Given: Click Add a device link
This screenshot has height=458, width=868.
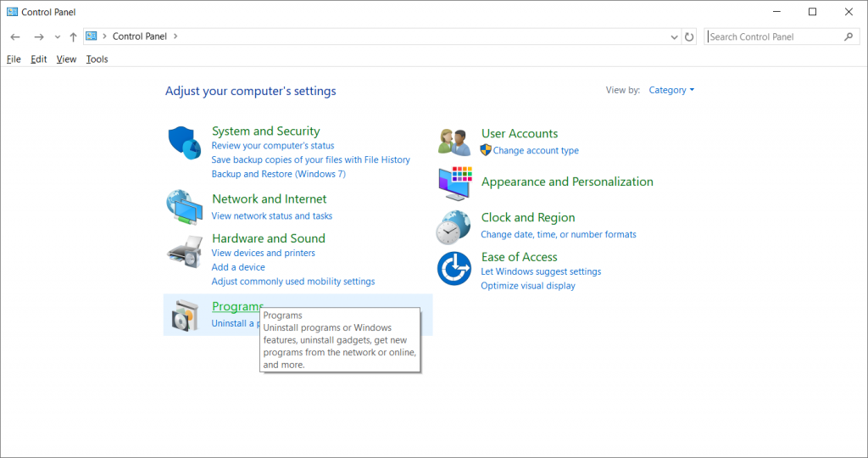Looking at the screenshot, I should click(238, 267).
